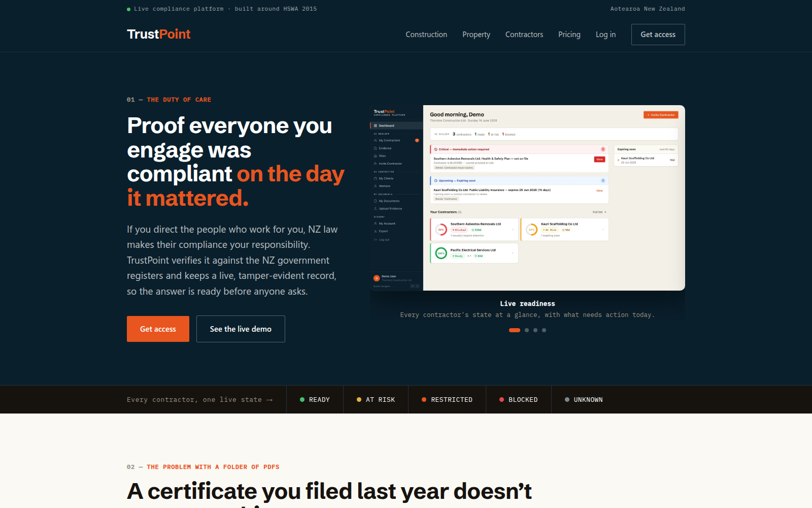812x508 pixels.
Task: Select the fourth carousel dot
Action: 544,330
